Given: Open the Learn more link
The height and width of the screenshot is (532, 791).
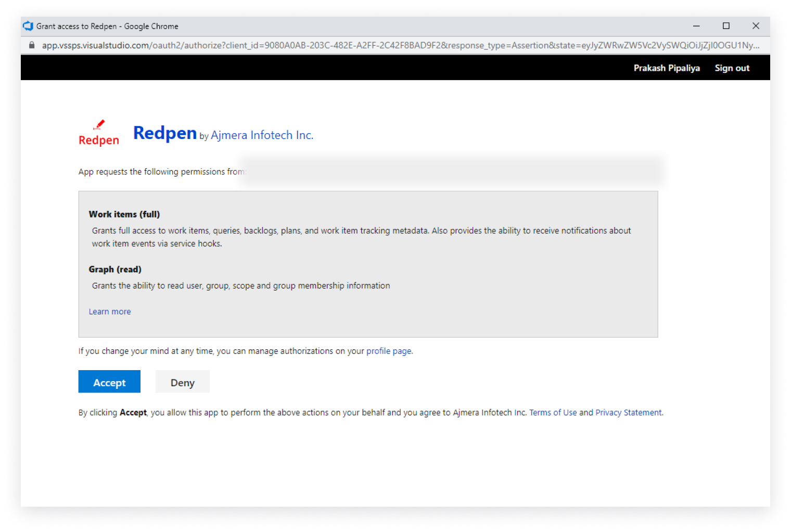Looking at the screenshot, I should [110, 311].
